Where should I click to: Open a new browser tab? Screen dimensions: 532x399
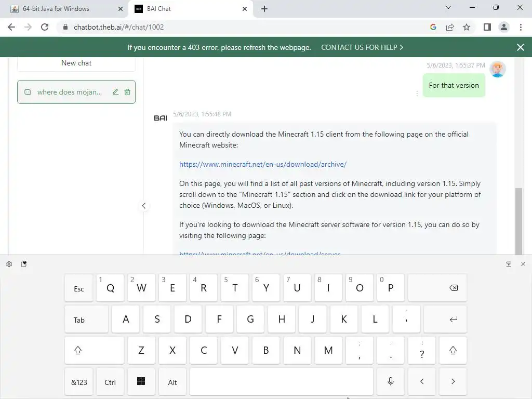tap(264, 9)
